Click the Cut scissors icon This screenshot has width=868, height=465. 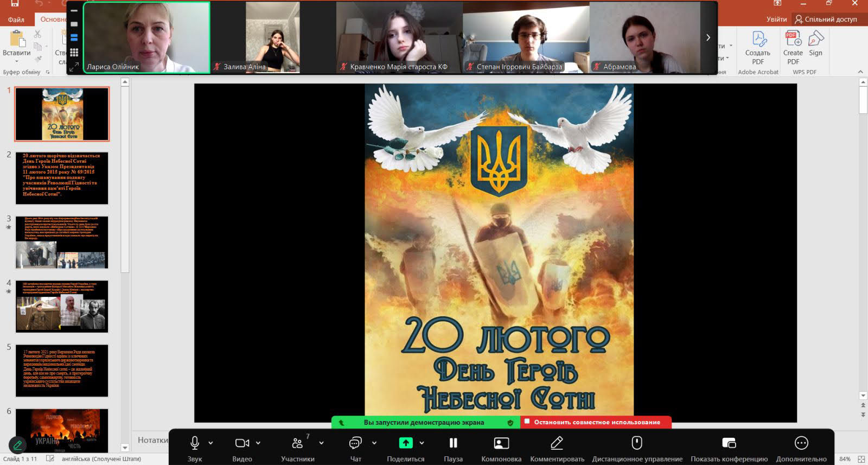tap(37, 35)
